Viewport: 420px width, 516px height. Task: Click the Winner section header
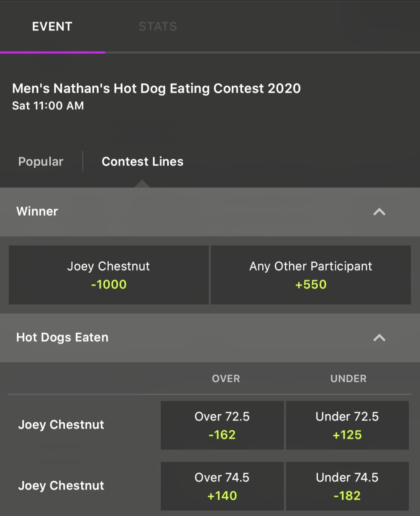[x=37, y=212]
